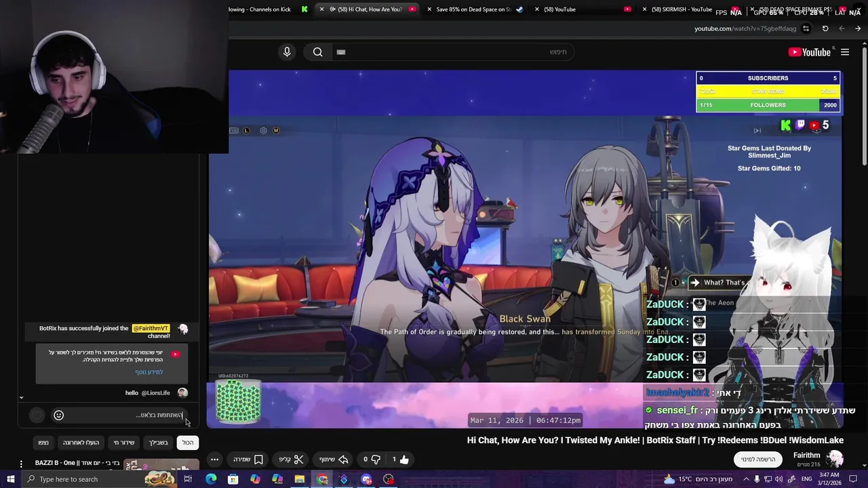Viewport: 868px width, 488px height.
Task: Open the three-dot more actions menu
Action: (214, 460)
